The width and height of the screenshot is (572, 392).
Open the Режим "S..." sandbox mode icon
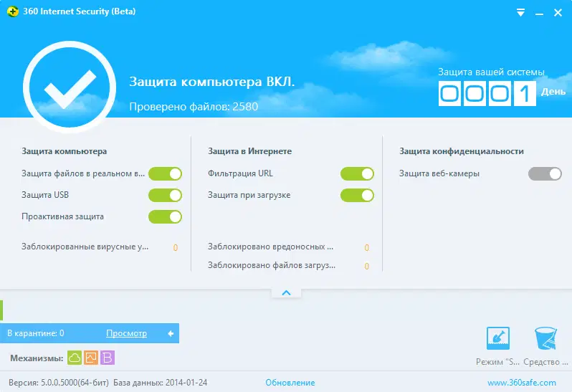coord(498,338)
